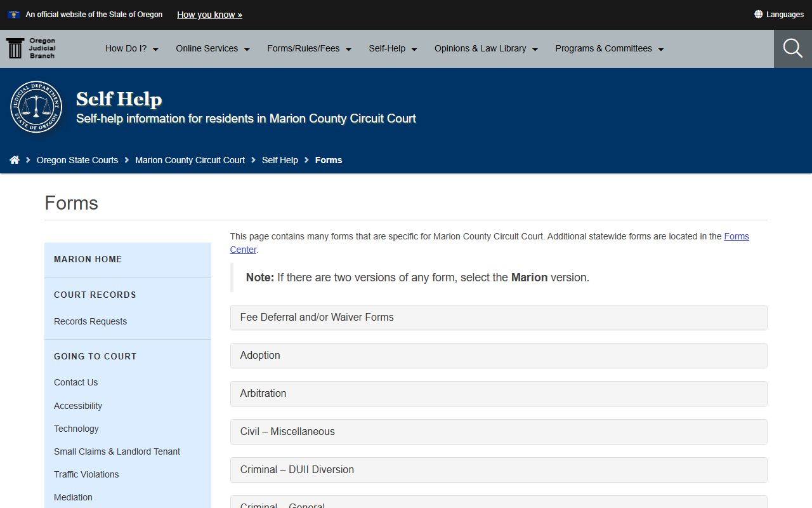Viewport: 812px width, 508px height.
Task: Expand the Adoption forms section
Action: point(499,356)
